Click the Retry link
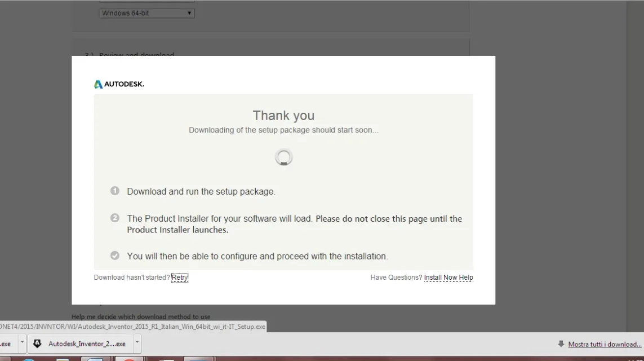Viewport: 644px width, 361px height. tap(180, 278)
